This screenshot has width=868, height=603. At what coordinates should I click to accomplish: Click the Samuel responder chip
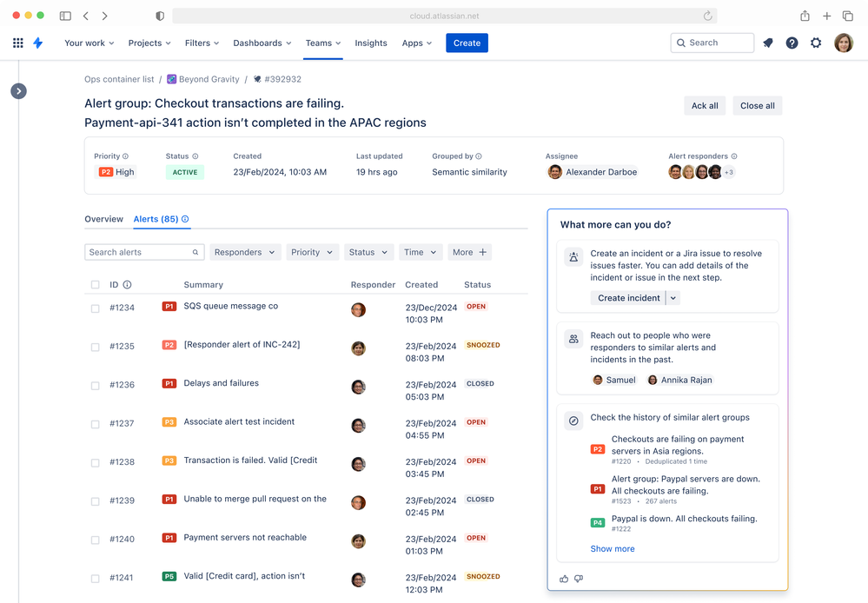click(614, 380)
